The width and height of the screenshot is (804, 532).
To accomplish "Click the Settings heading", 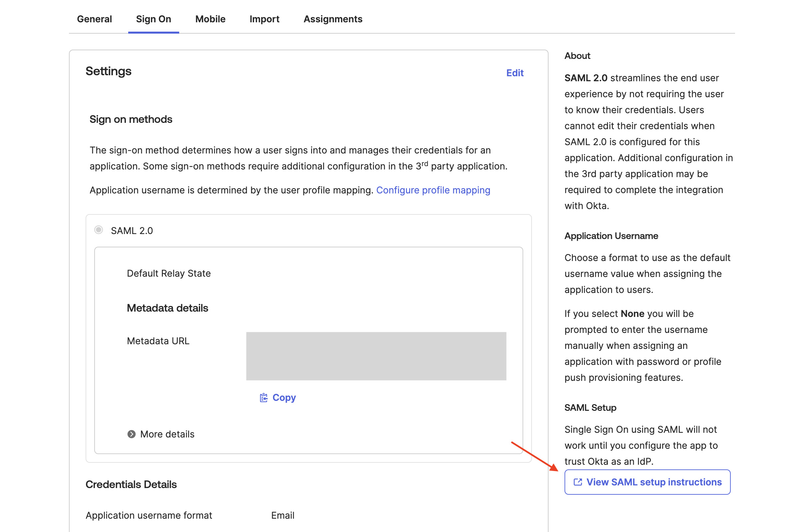I will (108, 71).
